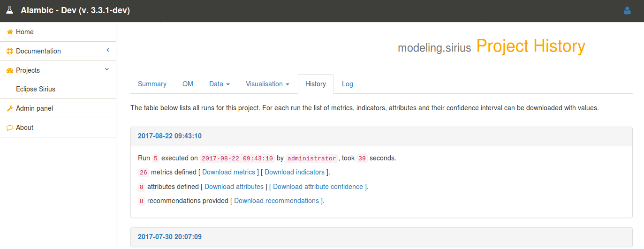
Task: Switch to the Summary tab
Action: tap(152, 84)
